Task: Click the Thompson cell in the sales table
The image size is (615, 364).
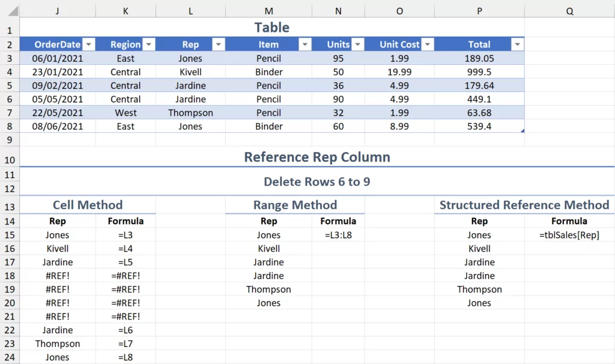Action: 190,113
